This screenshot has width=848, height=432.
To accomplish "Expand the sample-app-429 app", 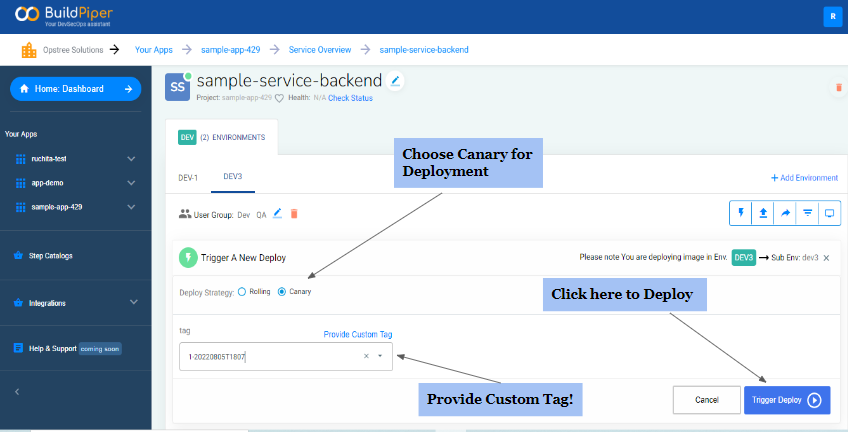I will point(131,207).
